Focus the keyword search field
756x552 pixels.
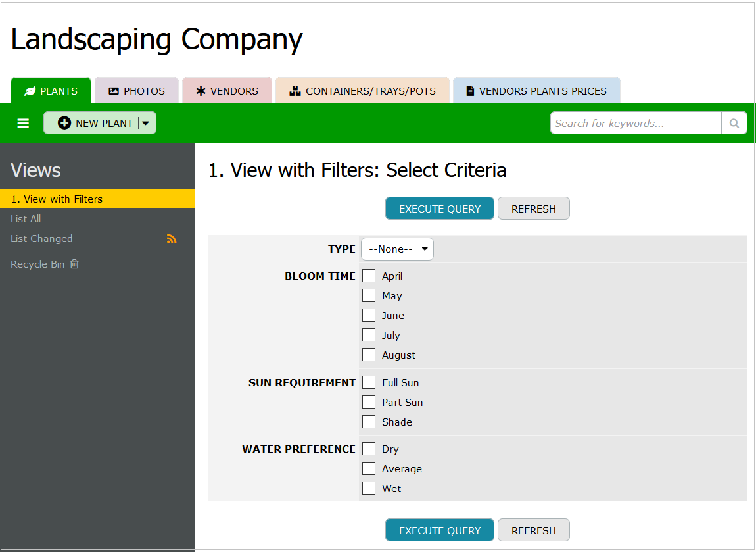click(x=635, y=123)
